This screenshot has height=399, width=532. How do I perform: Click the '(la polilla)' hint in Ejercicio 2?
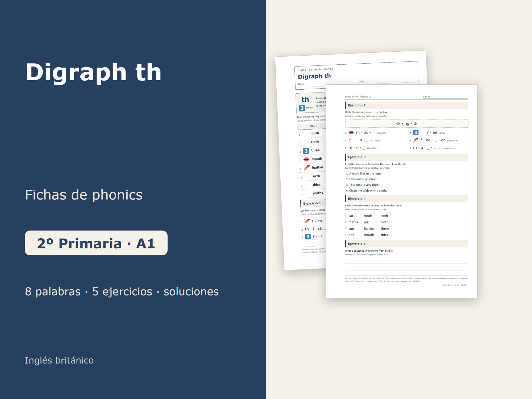[372, 148]
